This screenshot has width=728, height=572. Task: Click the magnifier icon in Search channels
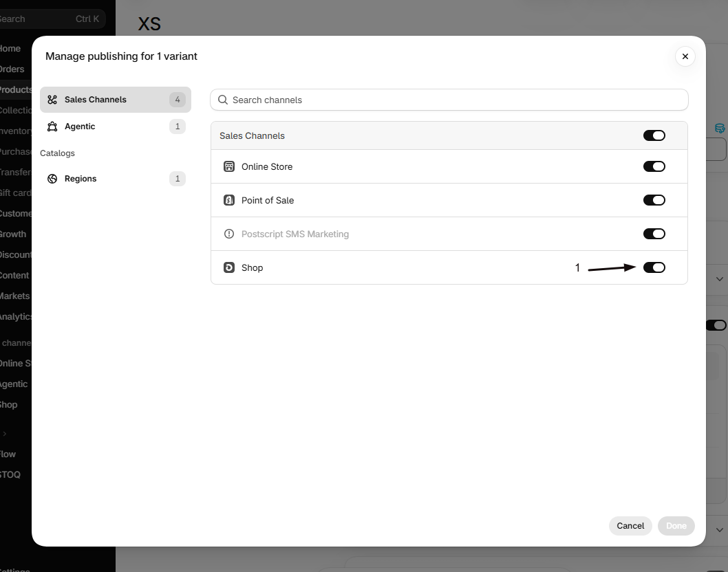[x=223, y=100]
